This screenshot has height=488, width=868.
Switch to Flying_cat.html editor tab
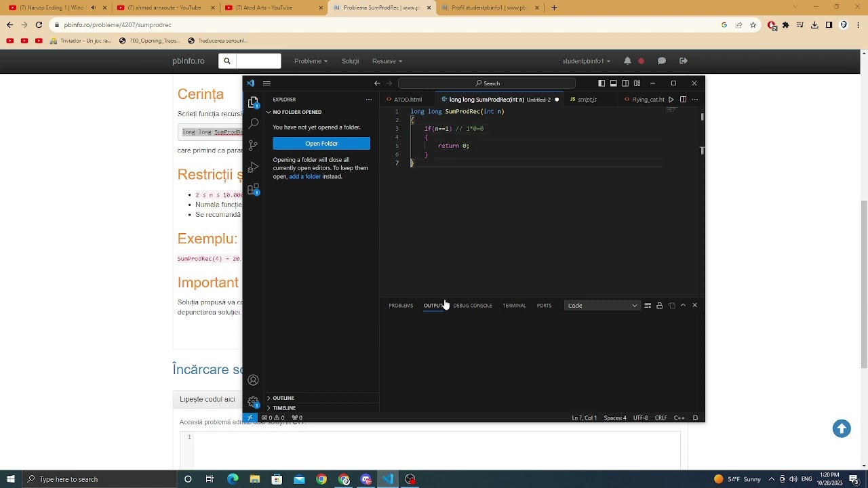[644, 100]
